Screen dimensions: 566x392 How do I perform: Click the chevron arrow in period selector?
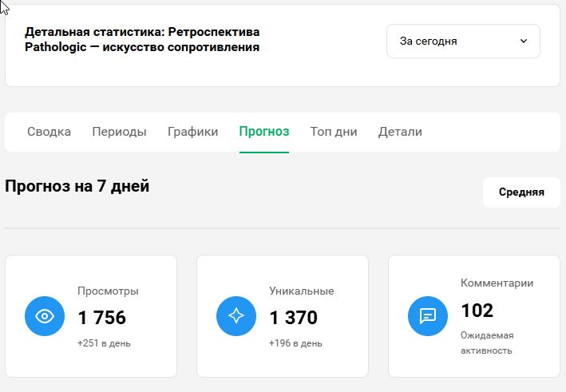click(x=524, y=41)
